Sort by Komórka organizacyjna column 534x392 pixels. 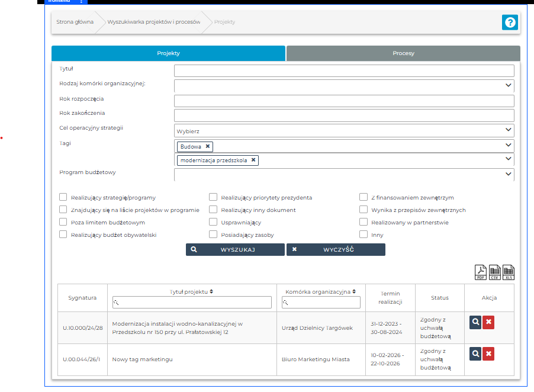tap(354, 291)
